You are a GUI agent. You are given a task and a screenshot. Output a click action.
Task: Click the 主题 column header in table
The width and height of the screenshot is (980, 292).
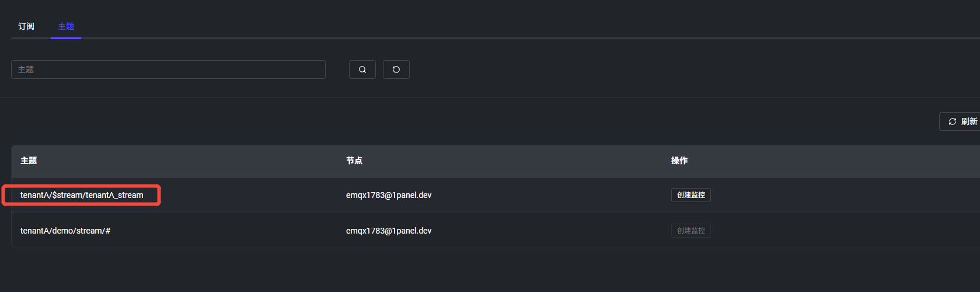[29, 161]
